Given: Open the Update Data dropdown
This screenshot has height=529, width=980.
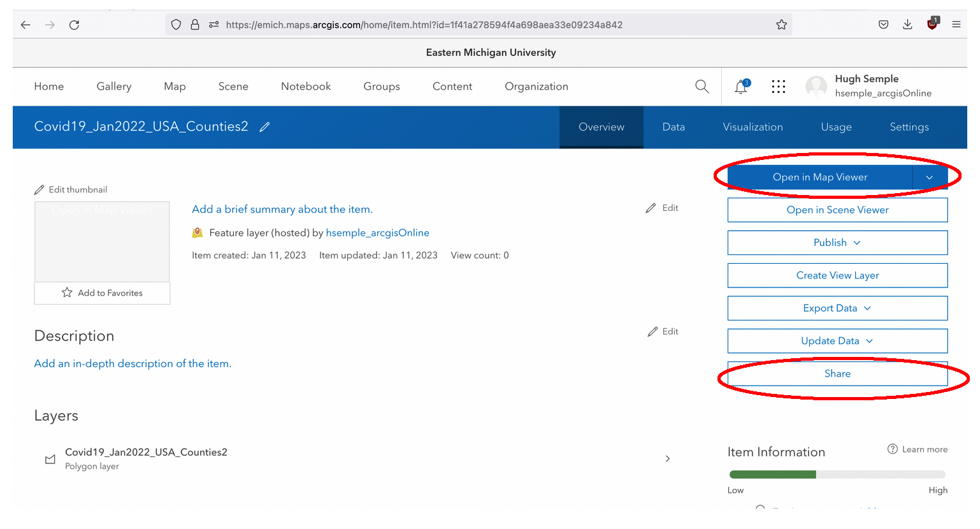Looking at the screenshot, I should click(837, 341).
